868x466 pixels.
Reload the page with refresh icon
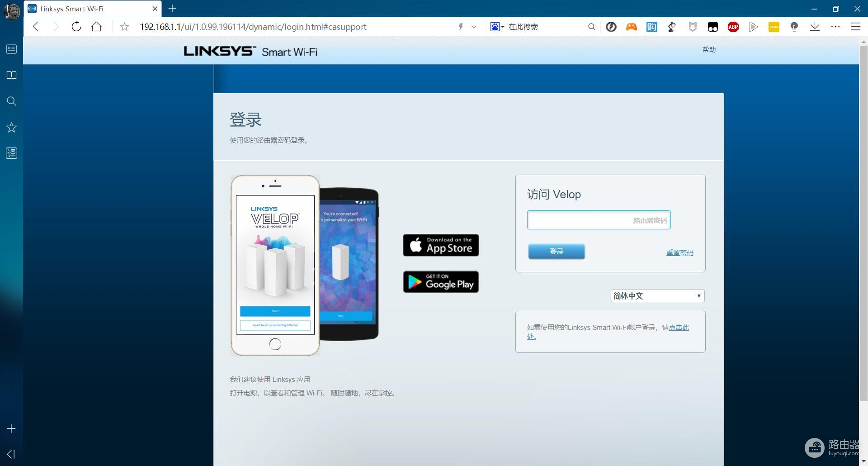coord(76,27)
